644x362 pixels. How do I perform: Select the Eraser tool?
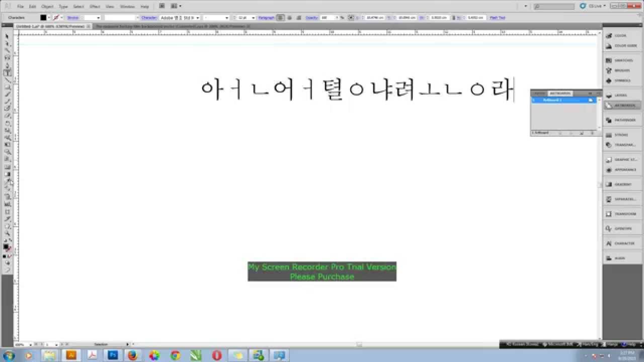tap(7, 116)
